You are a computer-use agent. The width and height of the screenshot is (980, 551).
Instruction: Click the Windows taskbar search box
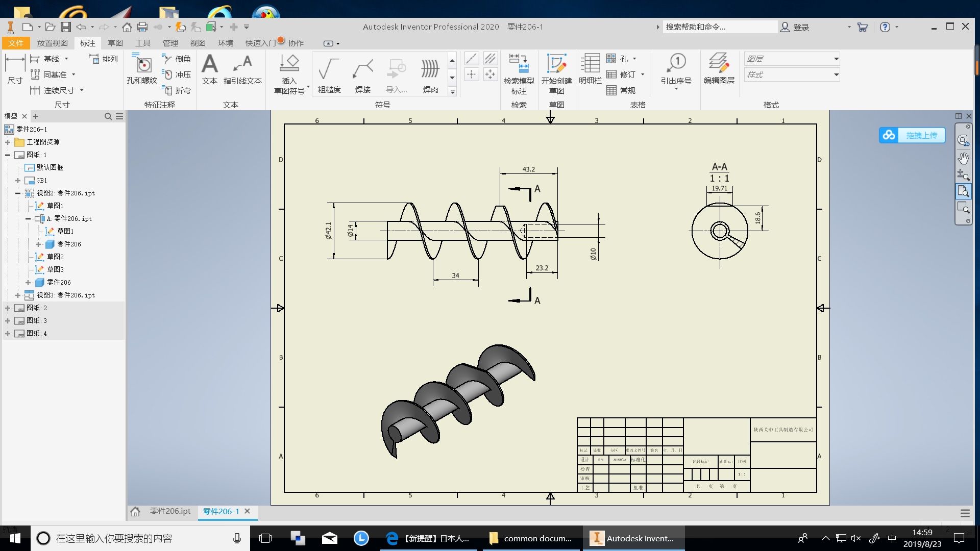point(140,538)
